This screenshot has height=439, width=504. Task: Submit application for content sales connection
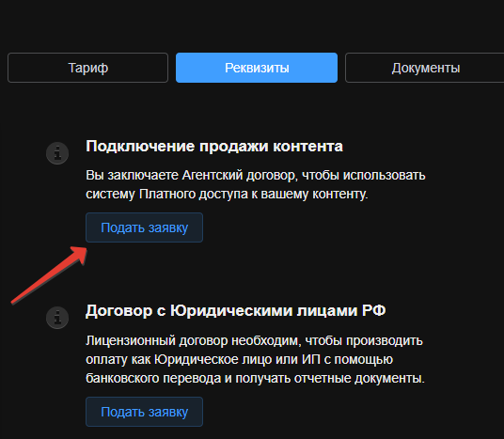pos(144,227)
